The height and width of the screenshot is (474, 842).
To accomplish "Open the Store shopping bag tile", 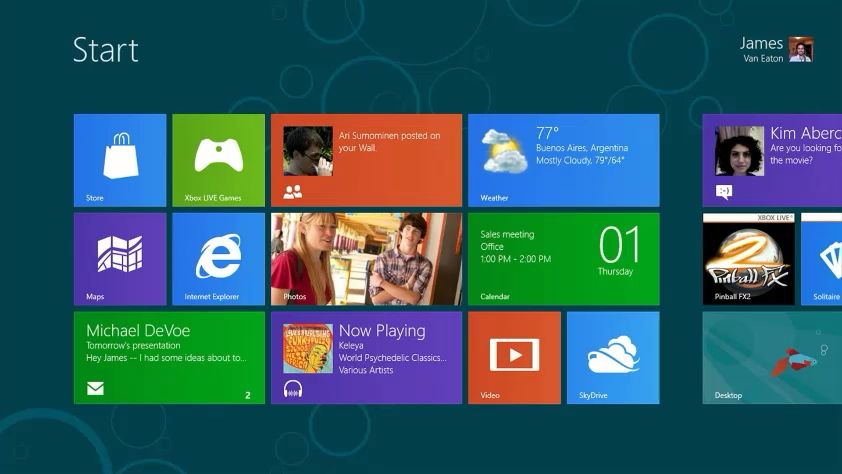I will (x=120, y=160).
